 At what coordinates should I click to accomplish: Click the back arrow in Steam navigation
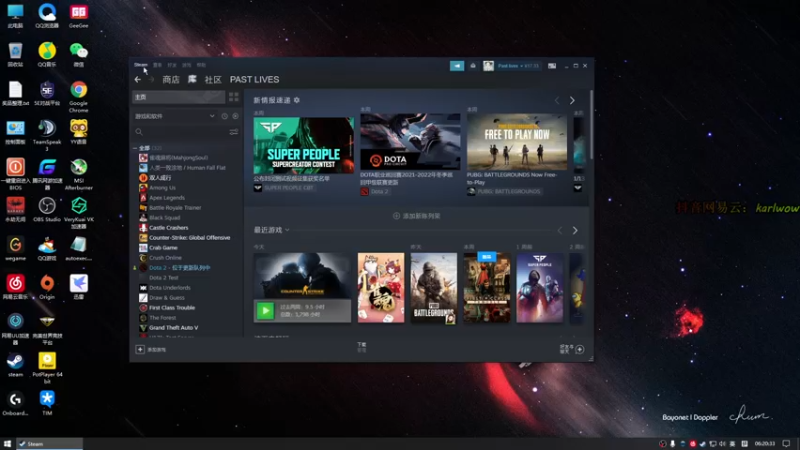pos(137,80)
